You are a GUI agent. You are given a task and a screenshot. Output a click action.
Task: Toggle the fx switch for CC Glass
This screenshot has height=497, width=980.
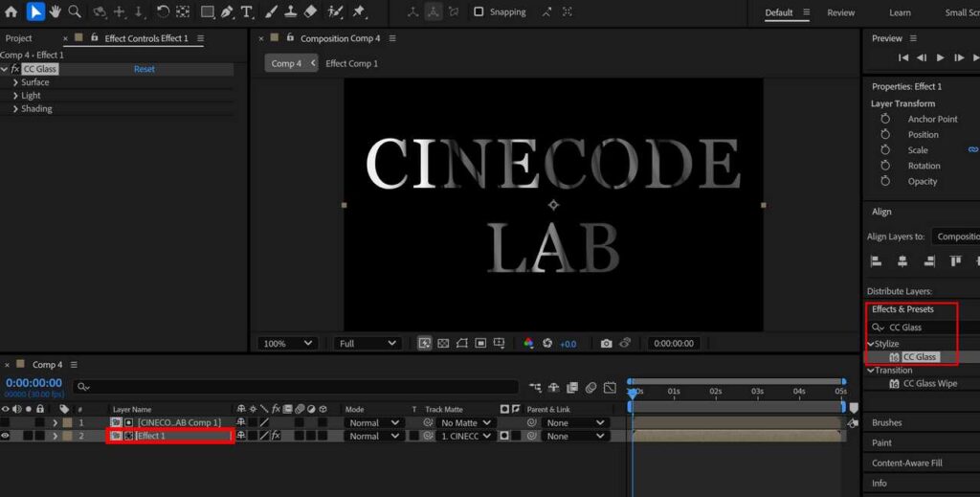click(15, 69)
